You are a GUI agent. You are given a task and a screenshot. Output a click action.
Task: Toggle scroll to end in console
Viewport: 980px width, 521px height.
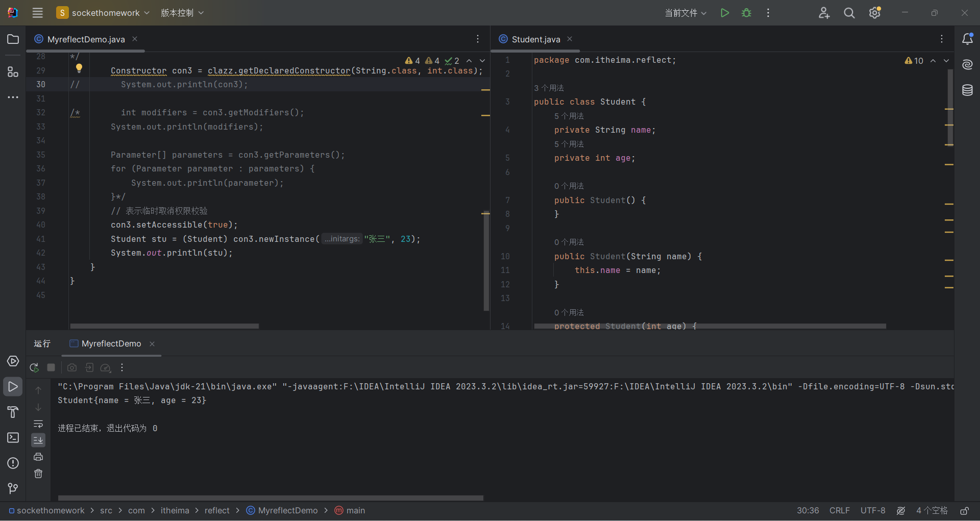(38, 440)
